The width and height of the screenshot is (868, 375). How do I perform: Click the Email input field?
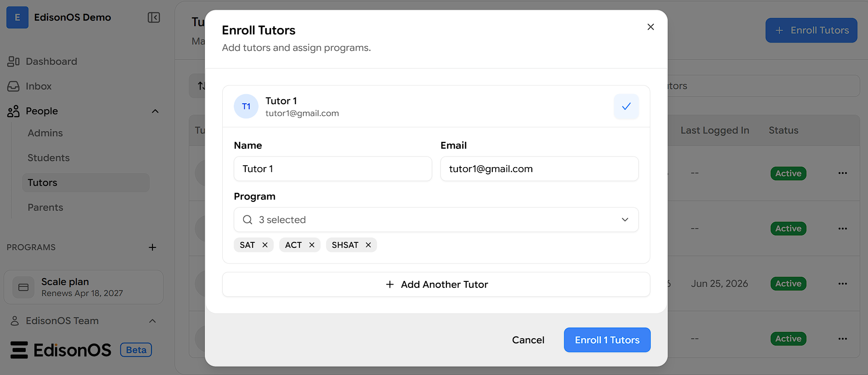[x=540, y=169]
